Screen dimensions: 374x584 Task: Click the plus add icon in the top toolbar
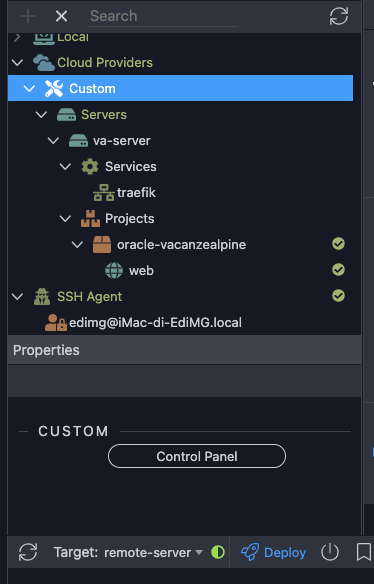(x=28, y=16)
